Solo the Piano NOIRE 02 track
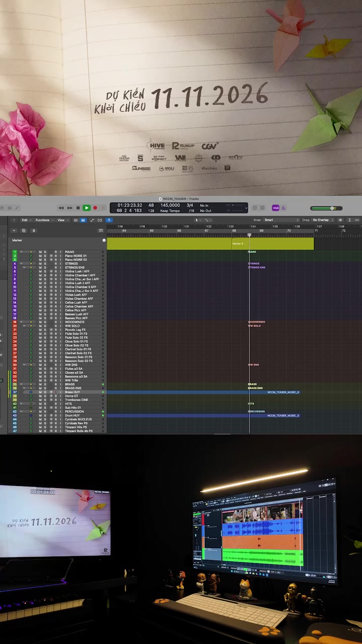This screenshot has height=644, width=362. (45, 260)
